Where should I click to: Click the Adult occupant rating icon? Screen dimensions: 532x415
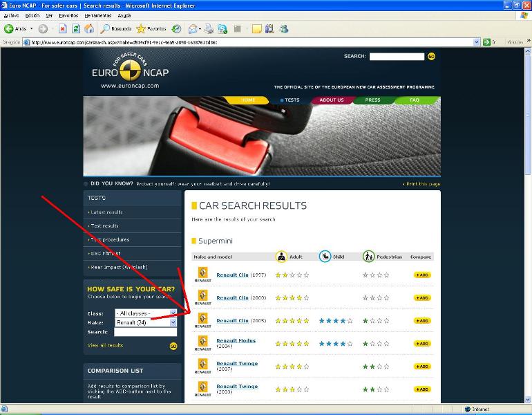click(x=281, y=257)
